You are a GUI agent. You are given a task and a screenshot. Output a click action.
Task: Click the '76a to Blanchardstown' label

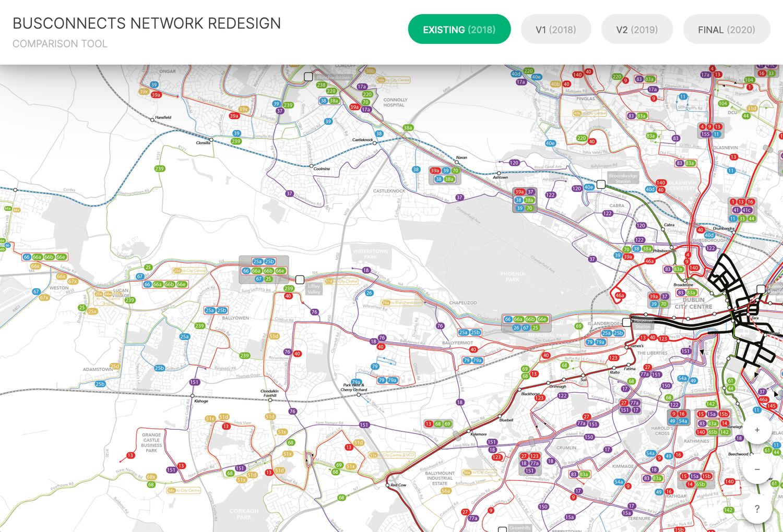pos(401,303)
